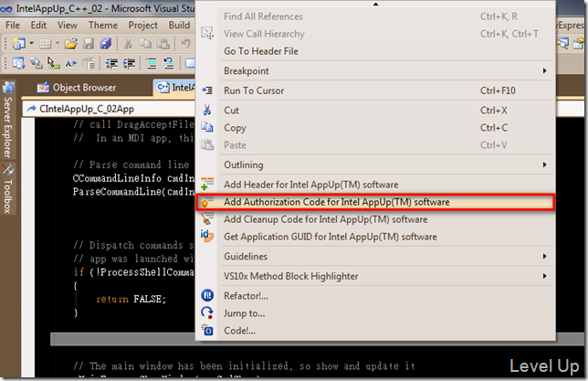Click the Display Object Member List icon
This screenshot has width=588, height=381.
(x=18, y=63)
